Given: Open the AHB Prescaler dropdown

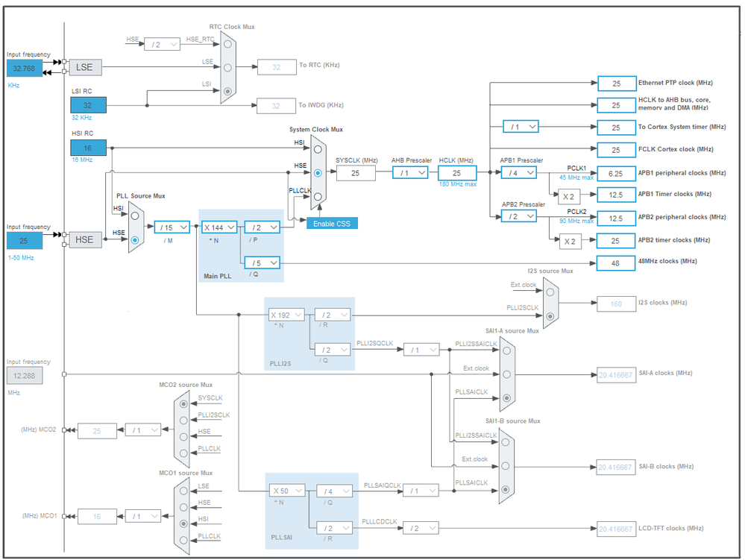Looking at the screenshot, I should click(410, 172).
